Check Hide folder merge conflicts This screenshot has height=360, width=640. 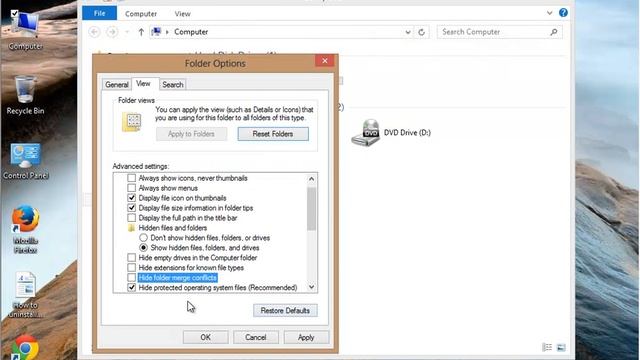pos(131,278)
